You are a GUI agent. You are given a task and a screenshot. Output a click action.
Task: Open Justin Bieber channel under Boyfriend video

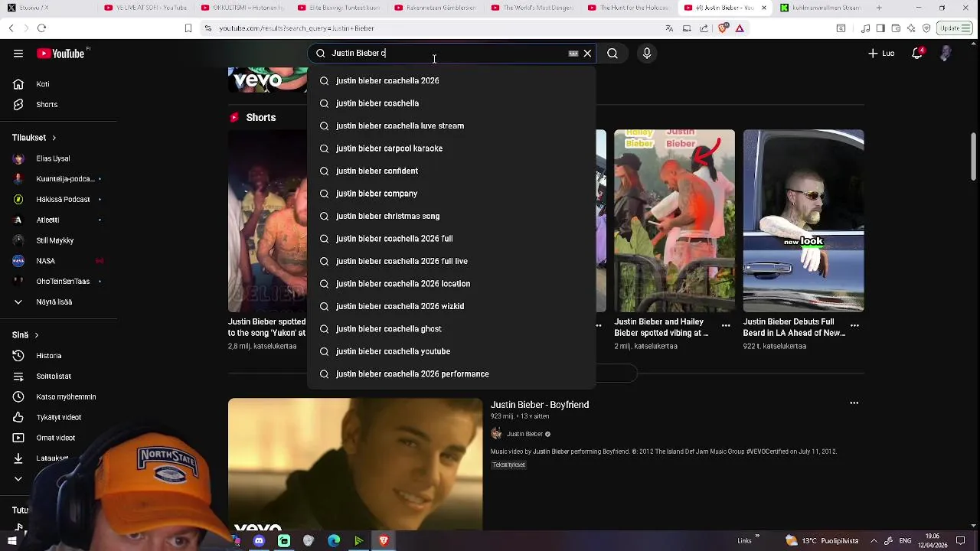click(x=524, y=434)
